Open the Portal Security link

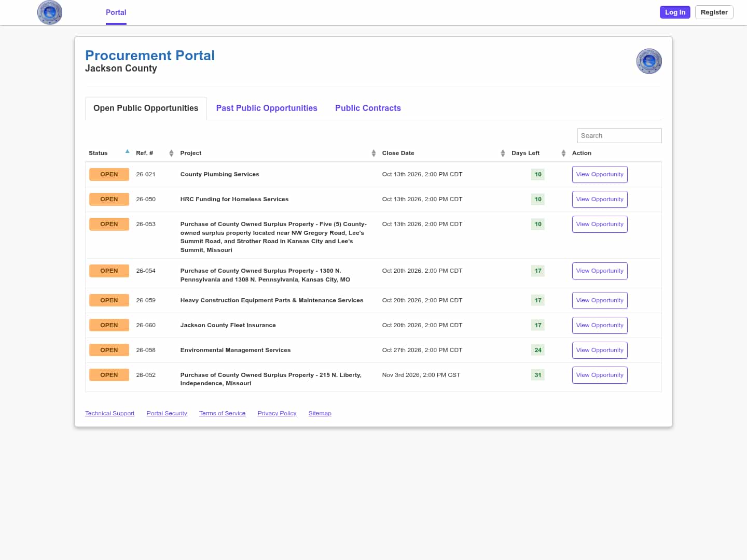(x=167, y=413)
